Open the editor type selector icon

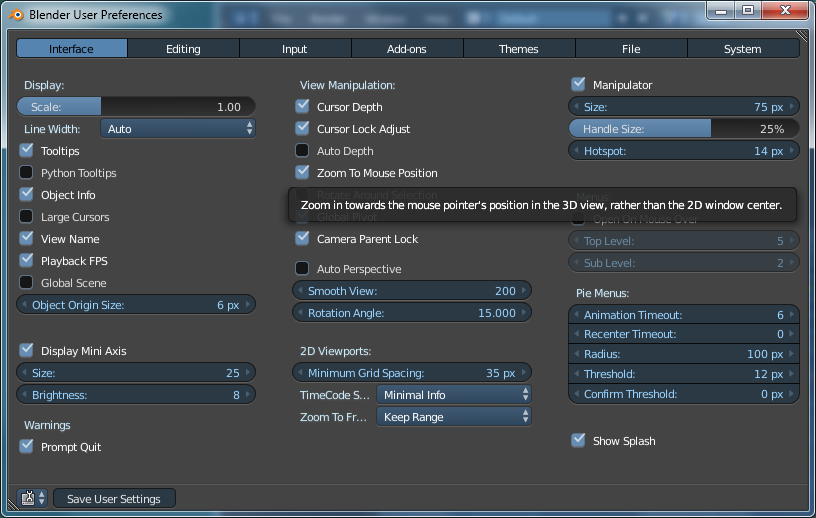[x=33, y=498]
